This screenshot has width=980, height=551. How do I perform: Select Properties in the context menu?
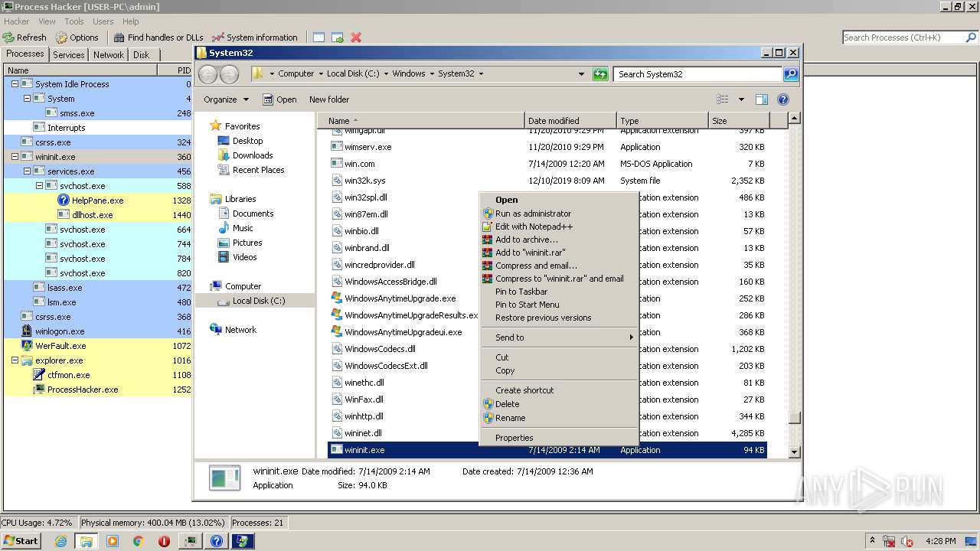point(514,438)
